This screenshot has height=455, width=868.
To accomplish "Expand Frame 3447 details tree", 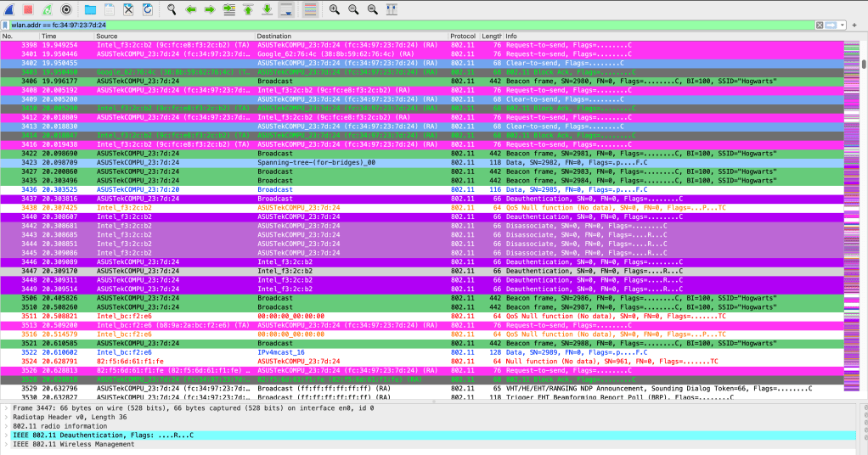I will coord(7,407).
